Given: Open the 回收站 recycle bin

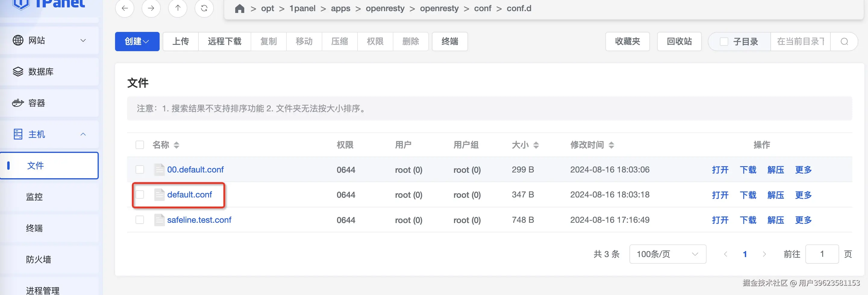Looking at the screenshot, I should (x=679, y=42).
